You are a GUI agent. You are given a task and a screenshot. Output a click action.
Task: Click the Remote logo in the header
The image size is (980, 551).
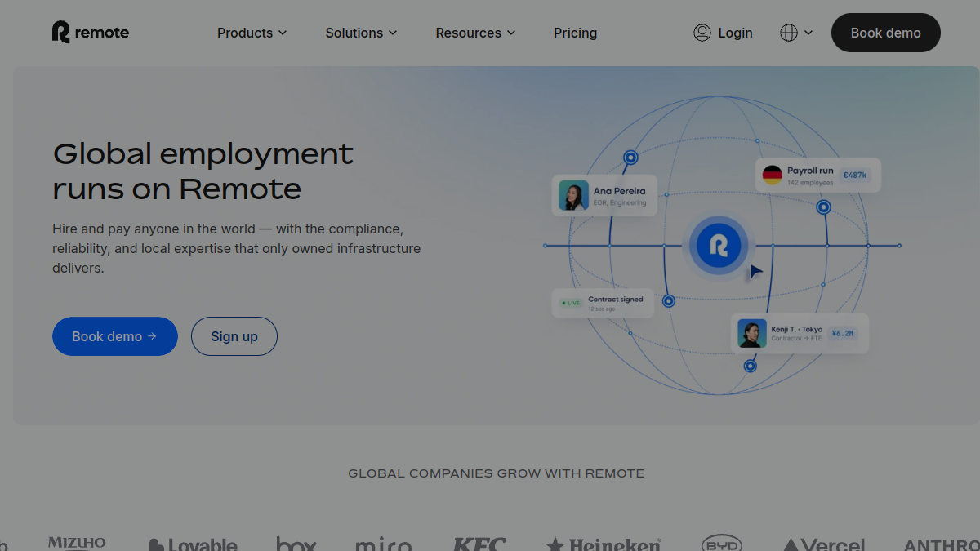91,33
